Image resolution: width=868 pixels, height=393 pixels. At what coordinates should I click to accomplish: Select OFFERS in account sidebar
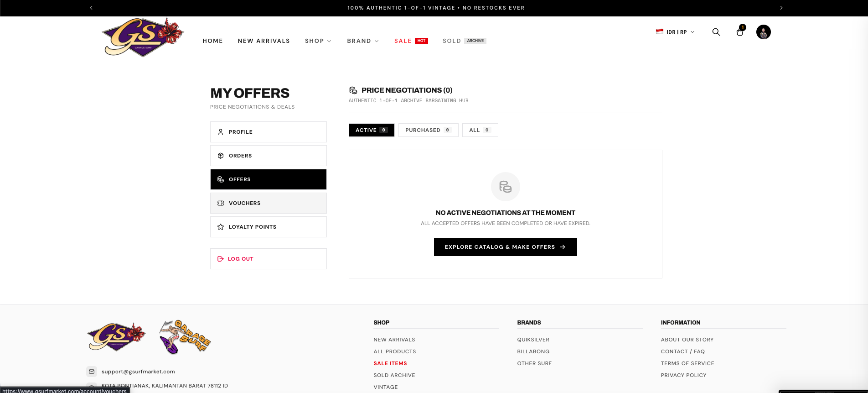(269, 179)
